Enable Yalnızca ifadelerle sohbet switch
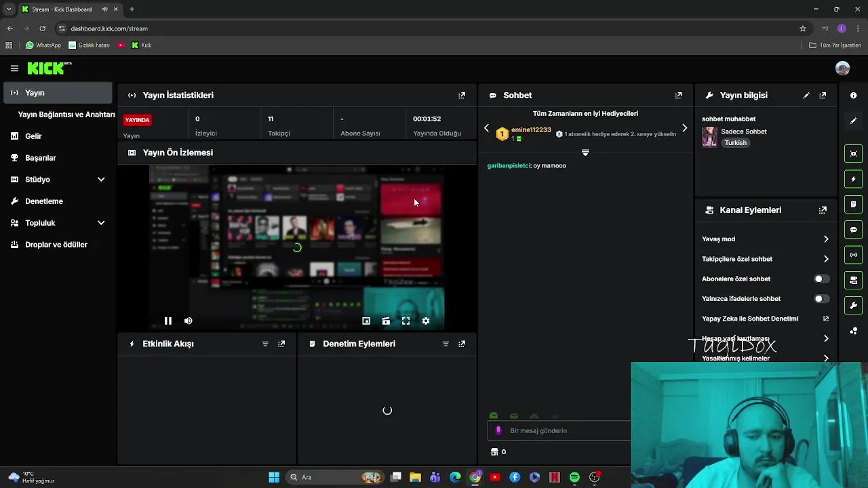This screenshot has height=488, width=868. (821, 299)
